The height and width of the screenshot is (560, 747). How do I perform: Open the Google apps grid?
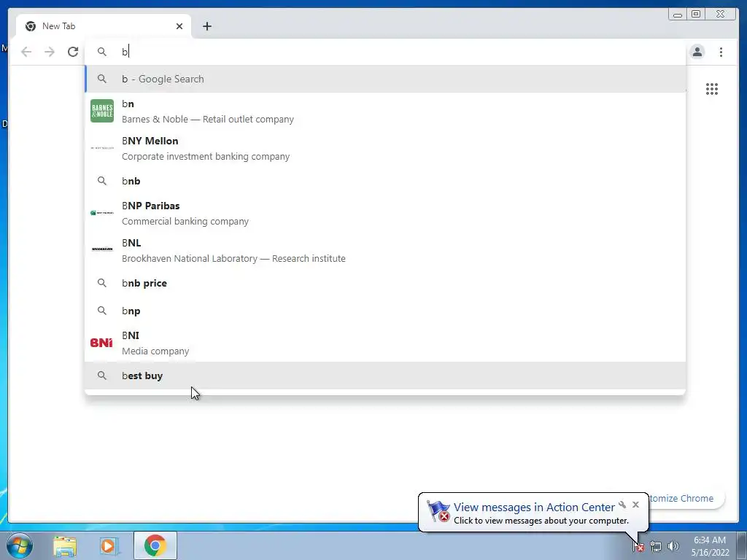pos(712,89)
